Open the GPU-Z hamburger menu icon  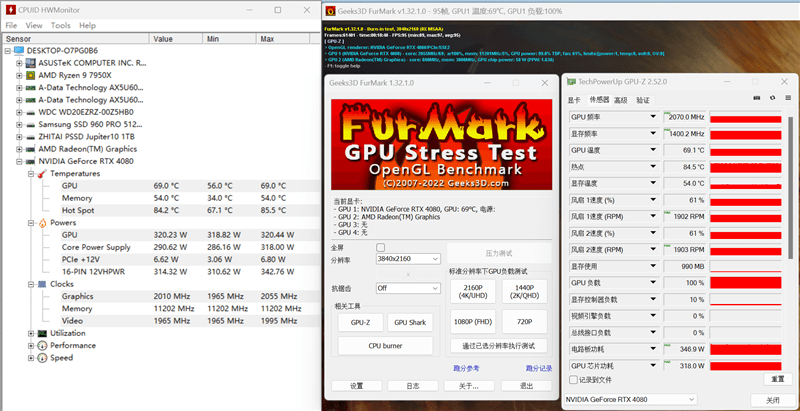pos(788,98)
